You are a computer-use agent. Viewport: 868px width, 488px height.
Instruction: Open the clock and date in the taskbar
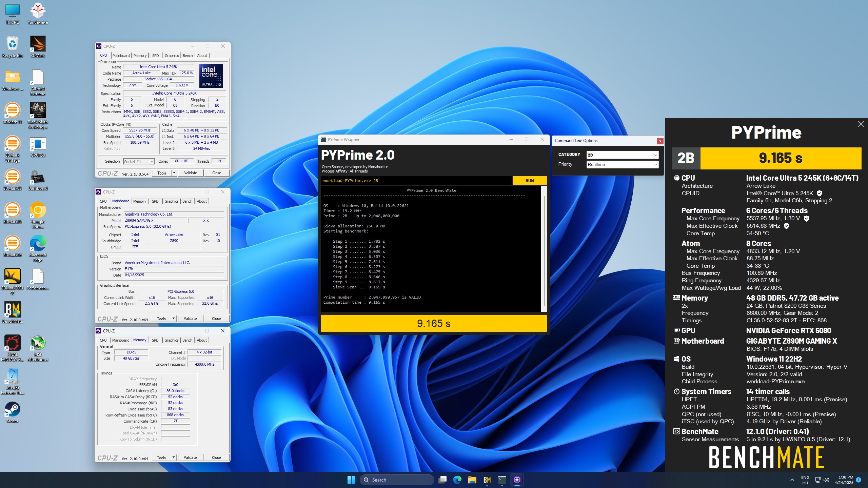(x=844, y=480)
